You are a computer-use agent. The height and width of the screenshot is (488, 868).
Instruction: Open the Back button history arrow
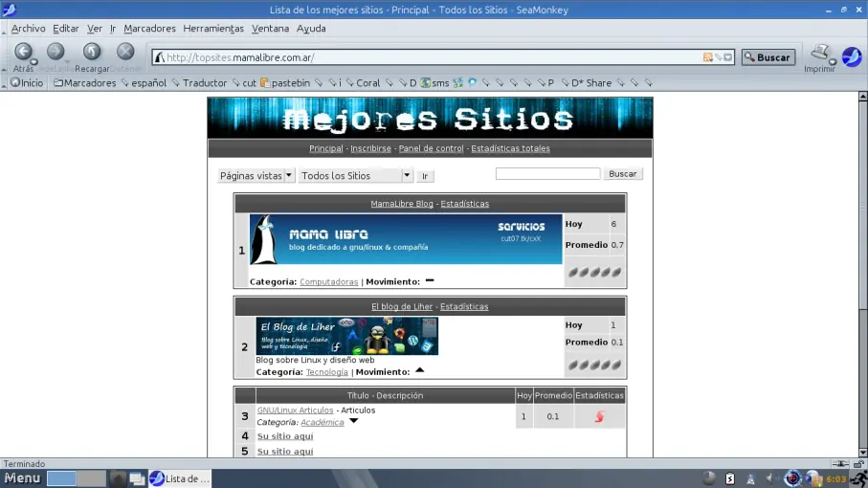34,62
